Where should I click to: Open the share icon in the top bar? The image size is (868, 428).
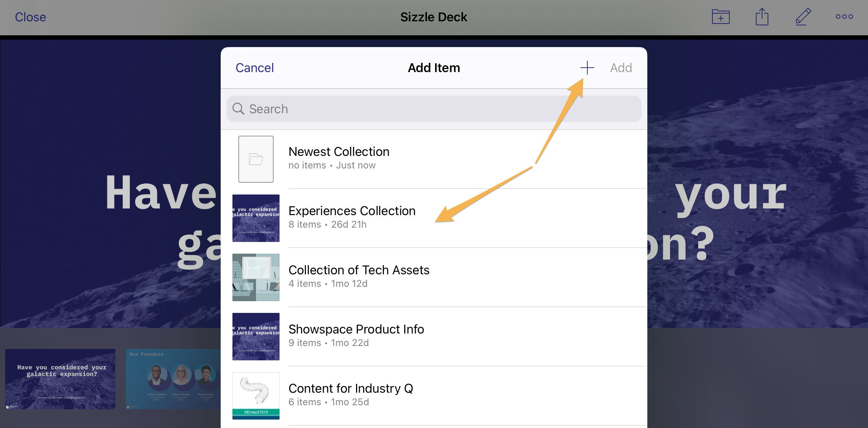click(762, 17)
